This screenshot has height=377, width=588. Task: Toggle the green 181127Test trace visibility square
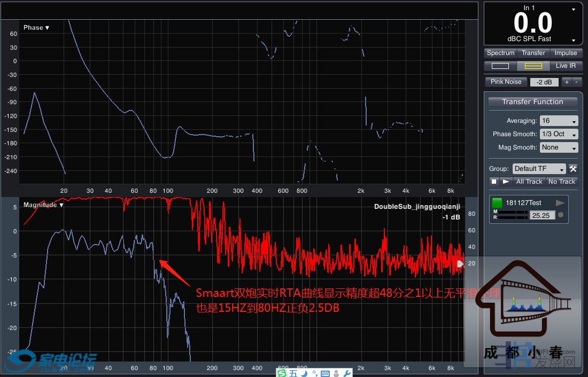498,203
